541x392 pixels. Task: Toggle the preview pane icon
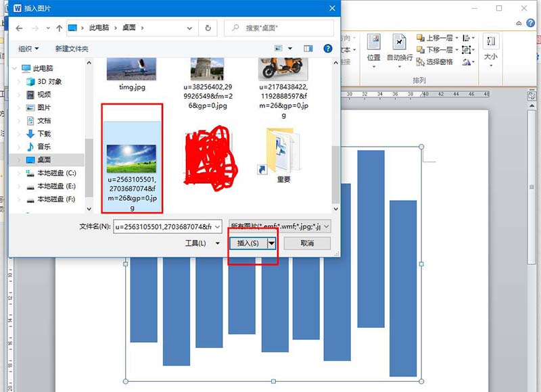click(x=308, y=49)
